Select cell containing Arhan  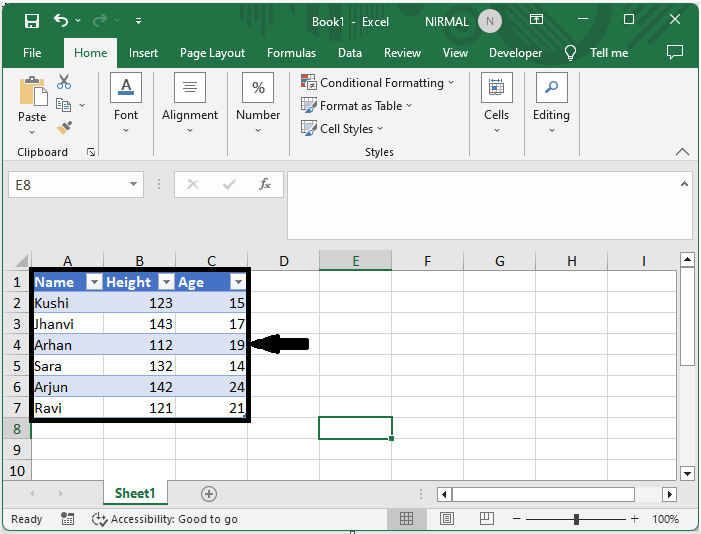68,345
